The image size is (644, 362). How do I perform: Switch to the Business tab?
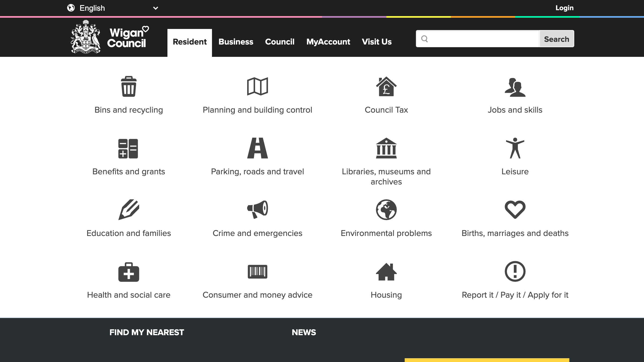236,42
